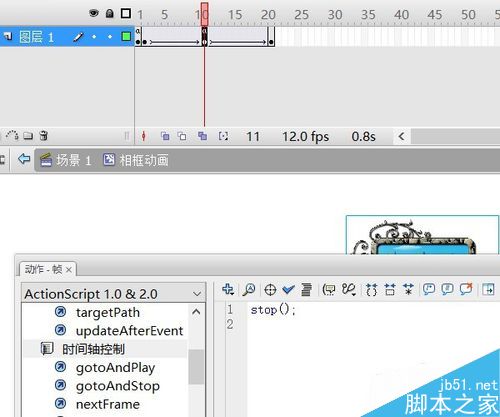The width and height of the screenshot is (500, 417).
Task: Toggle outline view for all layers
Action: click(126, 13)
